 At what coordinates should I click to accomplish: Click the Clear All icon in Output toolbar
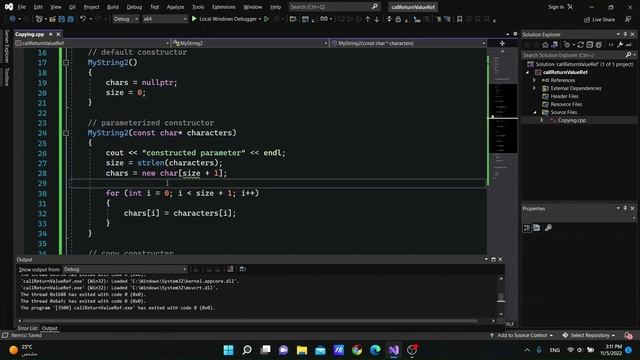click(230, 269)
